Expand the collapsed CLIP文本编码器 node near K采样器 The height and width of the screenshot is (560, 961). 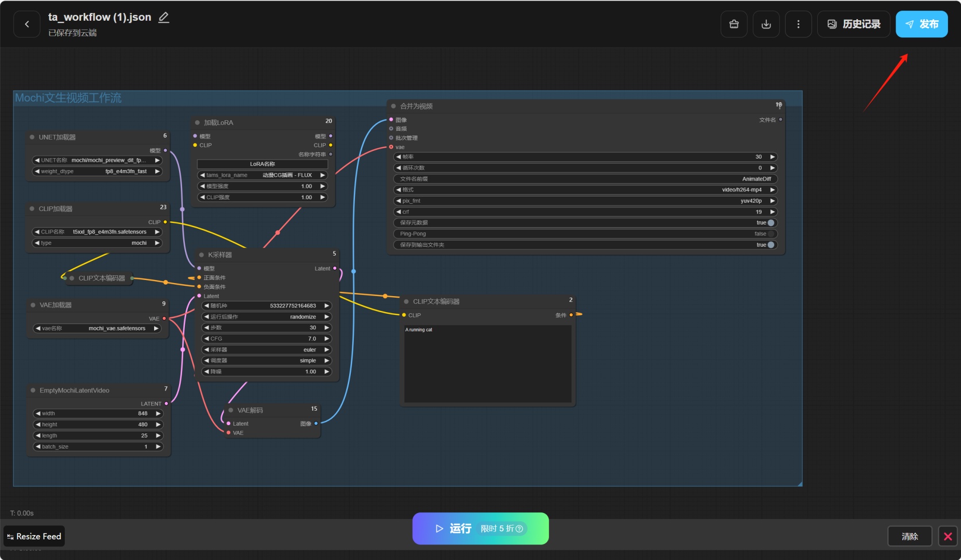[x=72, y=278]
